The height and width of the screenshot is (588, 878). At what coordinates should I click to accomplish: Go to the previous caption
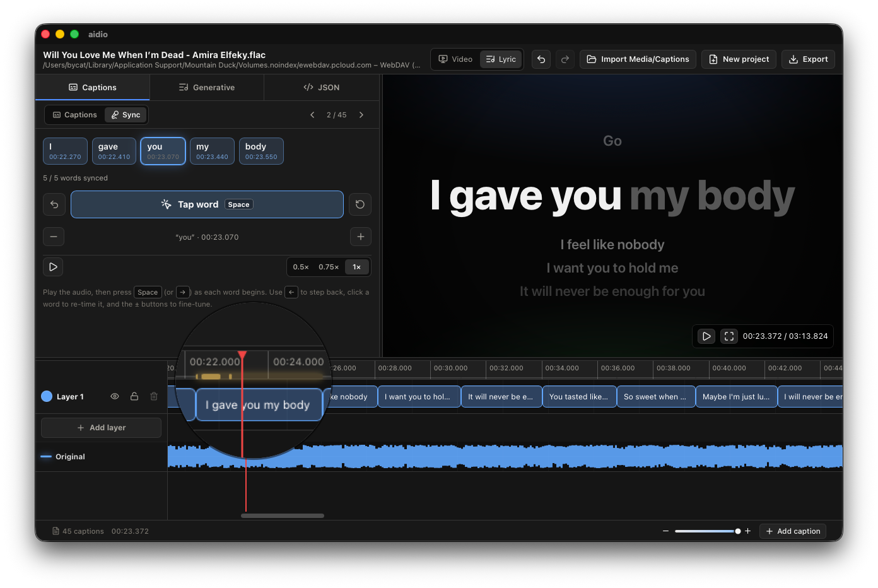click(312, 115)
